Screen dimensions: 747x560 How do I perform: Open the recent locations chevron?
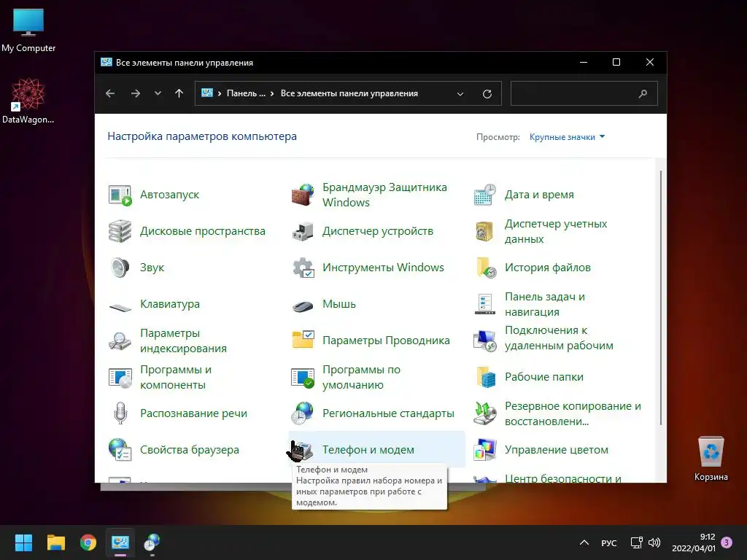[158, 93]
